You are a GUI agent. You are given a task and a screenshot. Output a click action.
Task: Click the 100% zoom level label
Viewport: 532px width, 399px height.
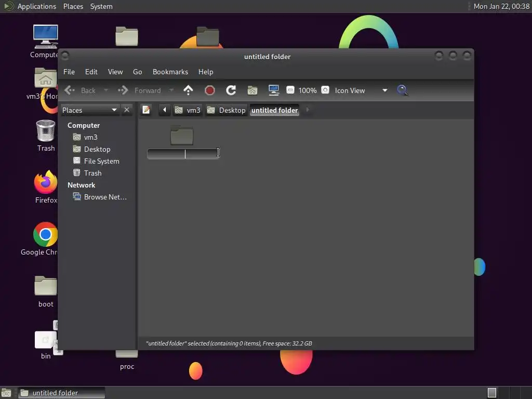click(308, 90)
